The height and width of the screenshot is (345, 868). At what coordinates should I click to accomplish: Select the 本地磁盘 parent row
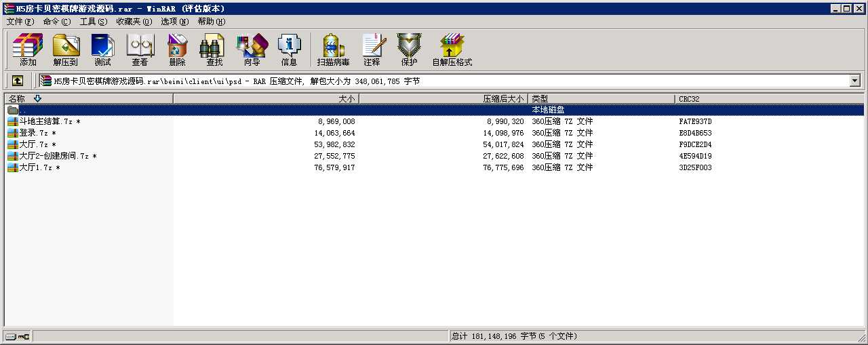(434, 110)
